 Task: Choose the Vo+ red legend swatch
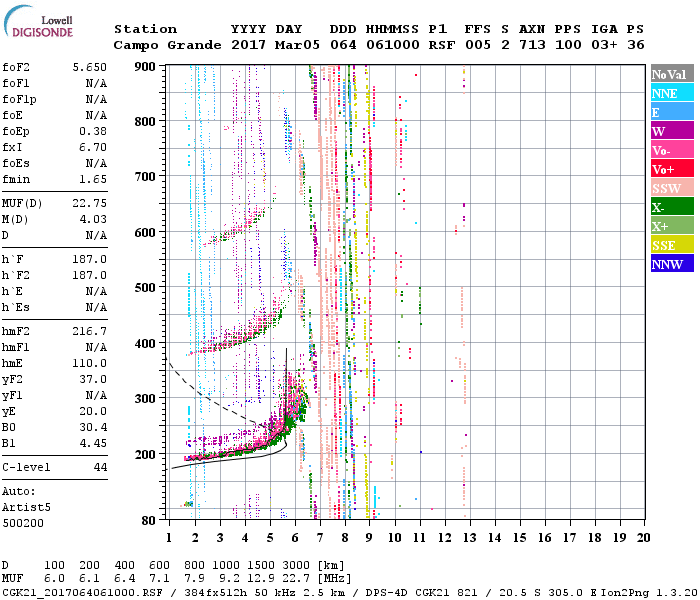point(672,169)
